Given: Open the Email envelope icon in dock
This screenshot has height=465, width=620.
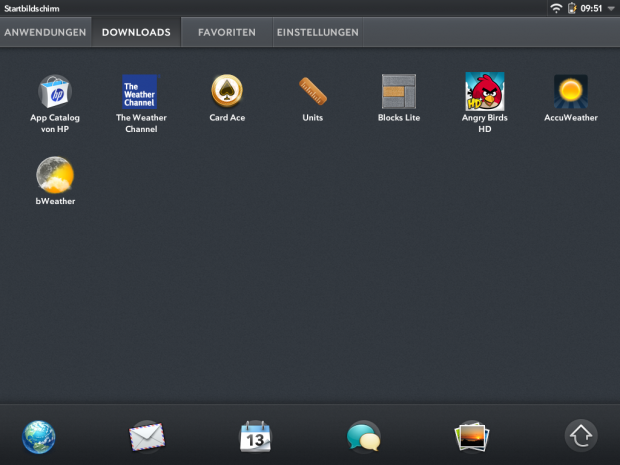Looking at the screenshot, I should (x=146, y=437).
